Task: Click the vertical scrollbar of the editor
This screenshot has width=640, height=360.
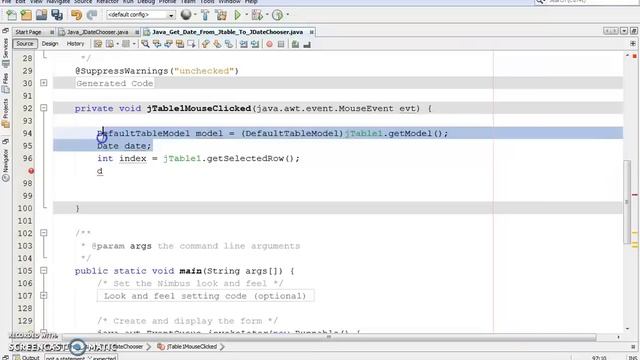Action: [x=627, y=202]
